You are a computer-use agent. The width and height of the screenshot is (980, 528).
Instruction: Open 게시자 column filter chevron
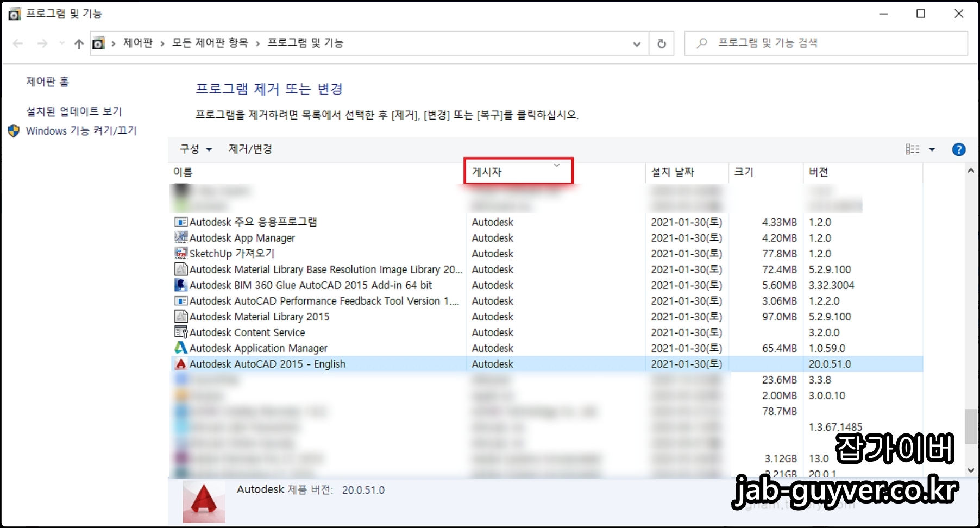point(557,165)
